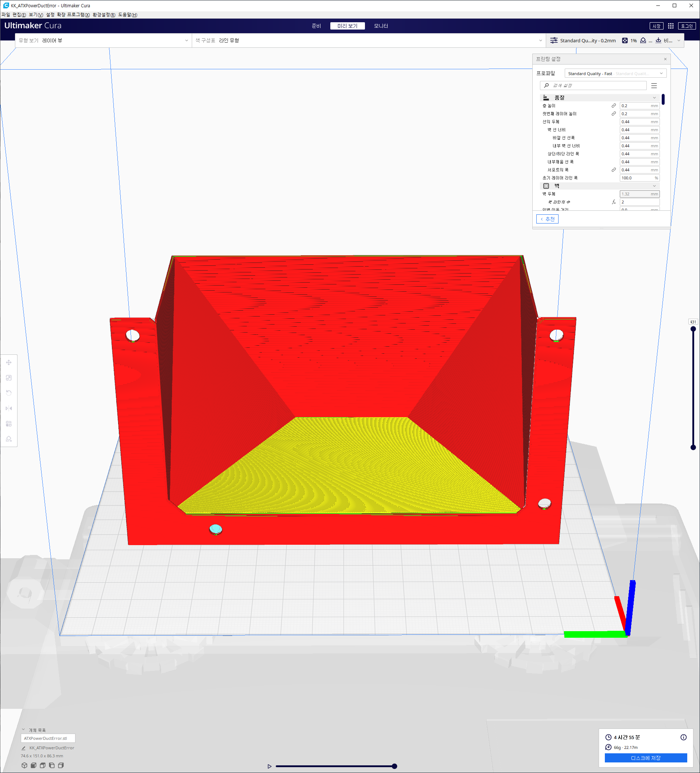Select the top view cube icon
The width and height of the screenshot is (700, 773).
pos(43,765)
